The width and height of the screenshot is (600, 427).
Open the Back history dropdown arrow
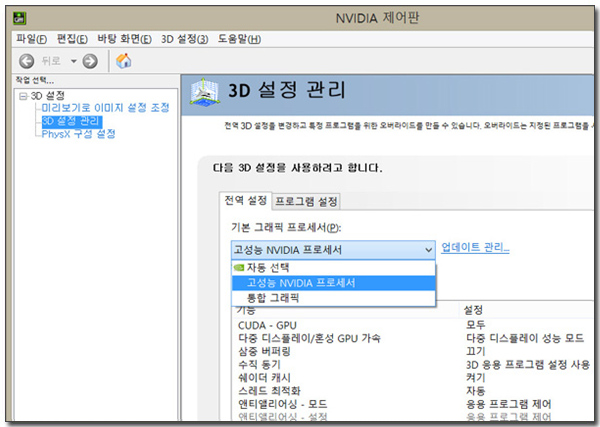point(73,61)
